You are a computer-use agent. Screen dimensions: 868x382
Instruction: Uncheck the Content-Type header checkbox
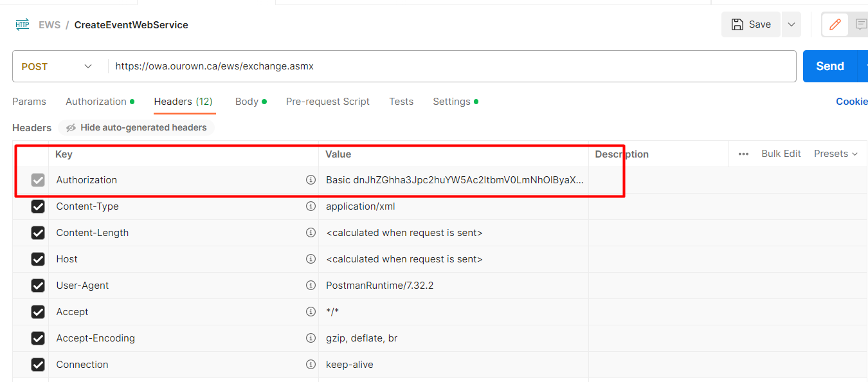38,206
